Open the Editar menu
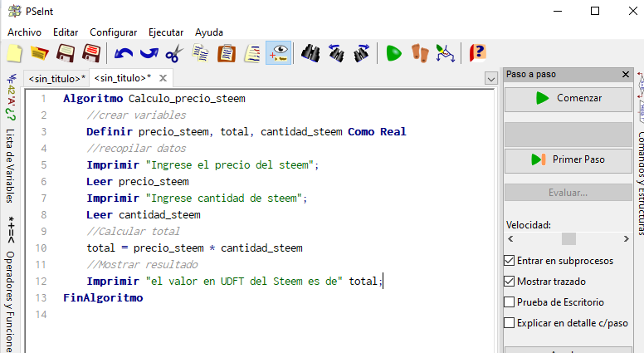The image size is (644, 353). coord(66,32)
